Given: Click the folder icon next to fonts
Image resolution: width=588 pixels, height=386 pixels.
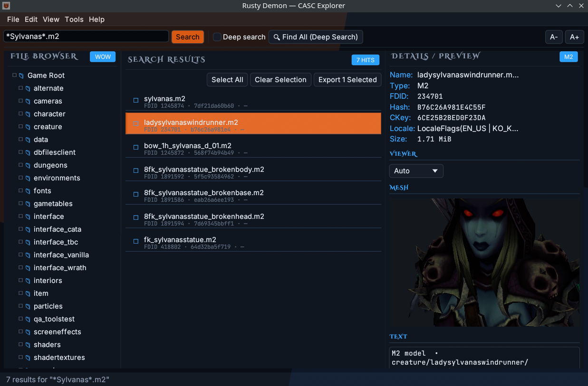Looking at the screenshot, I should coord(28,191).
